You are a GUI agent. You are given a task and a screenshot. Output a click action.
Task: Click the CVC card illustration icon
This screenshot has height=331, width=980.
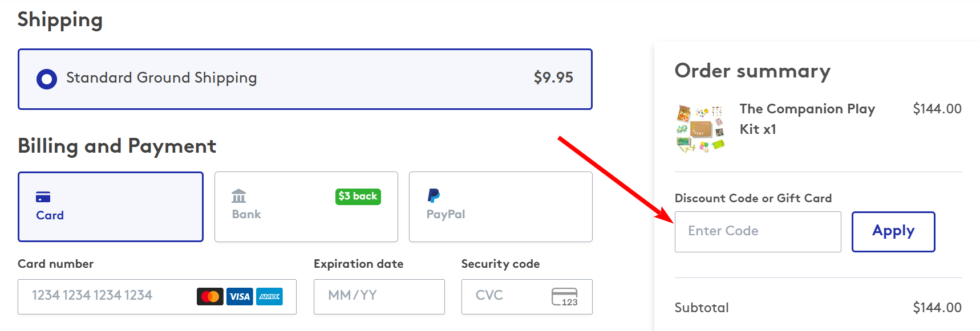pos(565,297)
